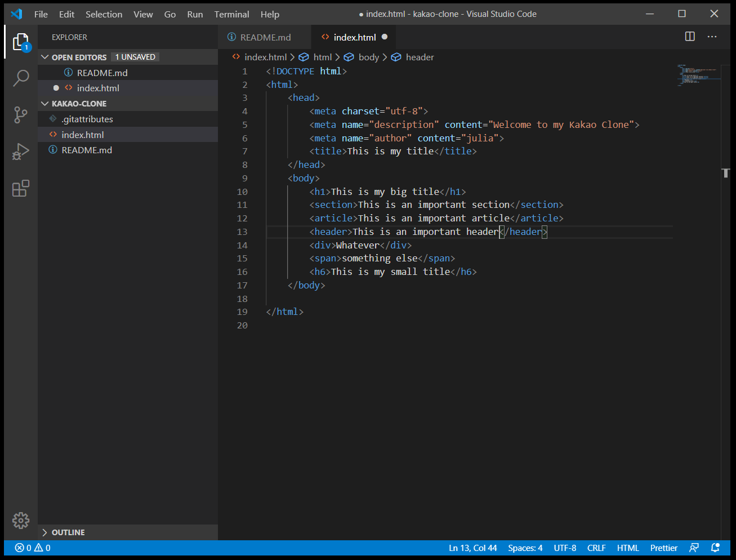Click the feedback icon in status bar
Image resolution: width=736 pixels, height=560 pixels.
coord(694,548)
